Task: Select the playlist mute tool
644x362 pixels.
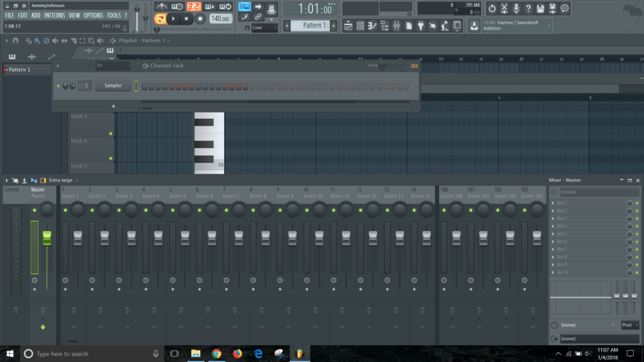Action: tap(55, 41)
